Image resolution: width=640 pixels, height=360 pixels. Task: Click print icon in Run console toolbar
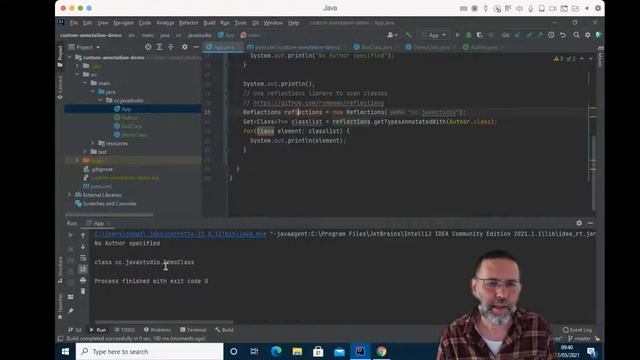point(83,280)
